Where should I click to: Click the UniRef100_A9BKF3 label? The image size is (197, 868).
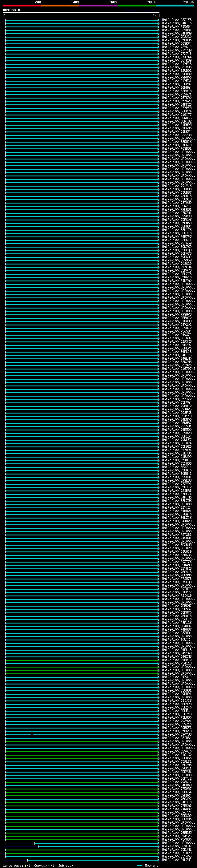click(177, 728)
